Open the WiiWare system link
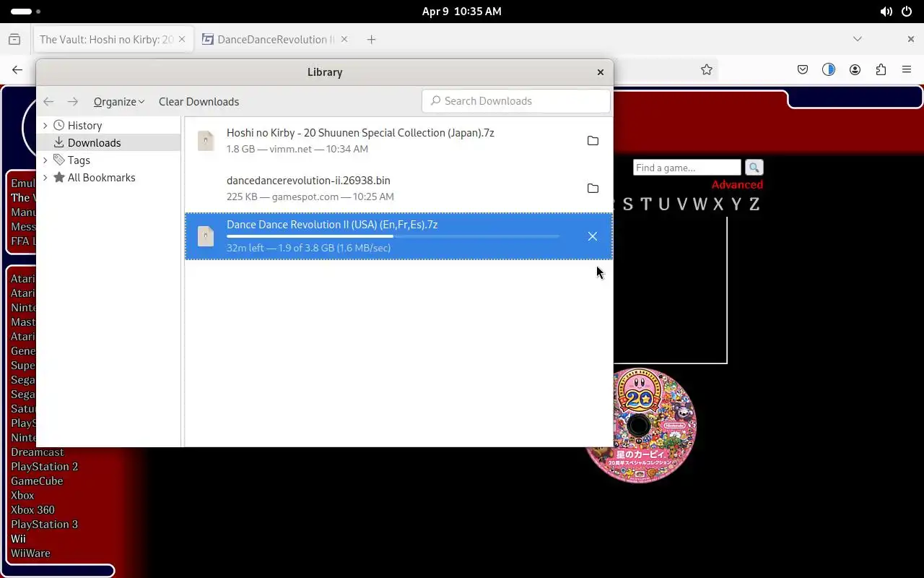This screenshot has width=924, height=578. [x=30, y=553]
